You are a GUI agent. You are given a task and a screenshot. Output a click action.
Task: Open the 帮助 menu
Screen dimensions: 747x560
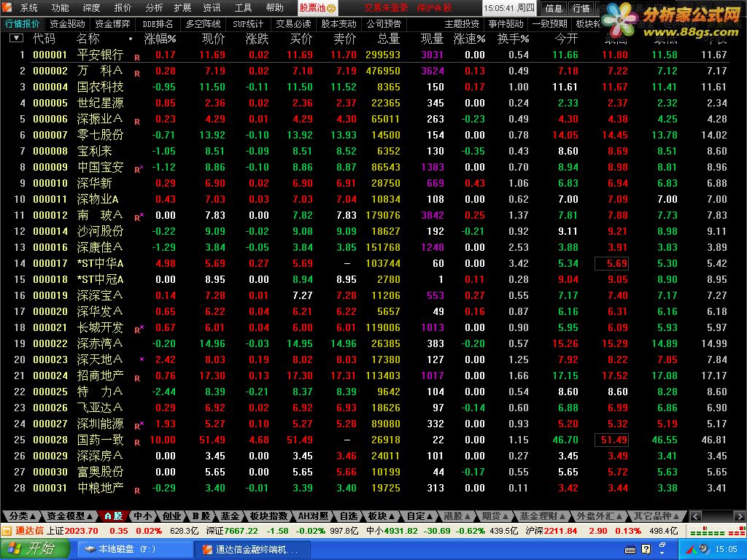point(274,8)
